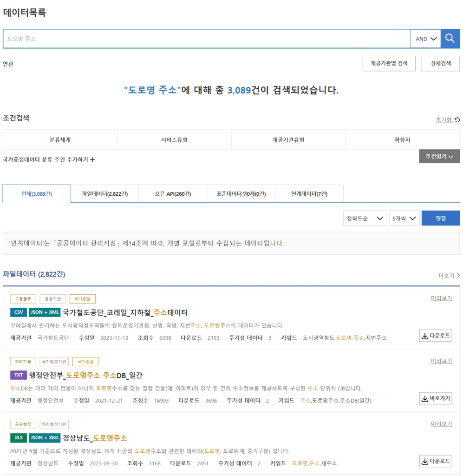Open the AND operator dropdown
The height and width of the screenshot is (476, 463).
click(x=426, y=39)
